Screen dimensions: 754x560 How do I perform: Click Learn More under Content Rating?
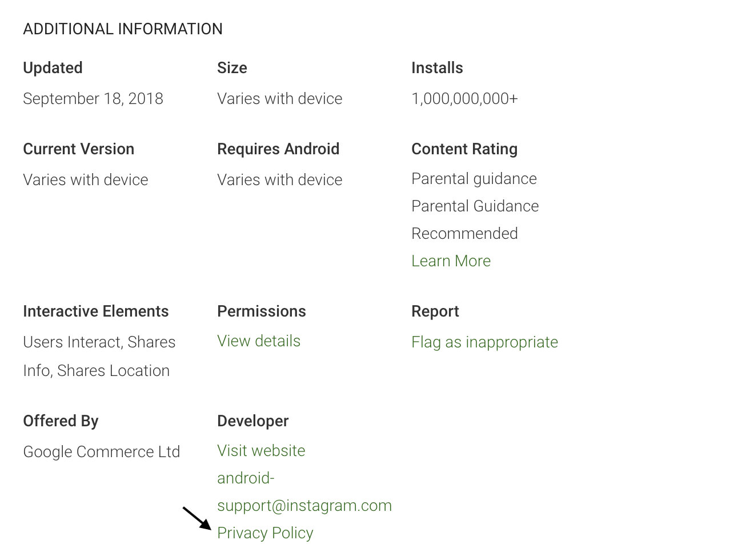pyautogui.click(x=451, y=261)
